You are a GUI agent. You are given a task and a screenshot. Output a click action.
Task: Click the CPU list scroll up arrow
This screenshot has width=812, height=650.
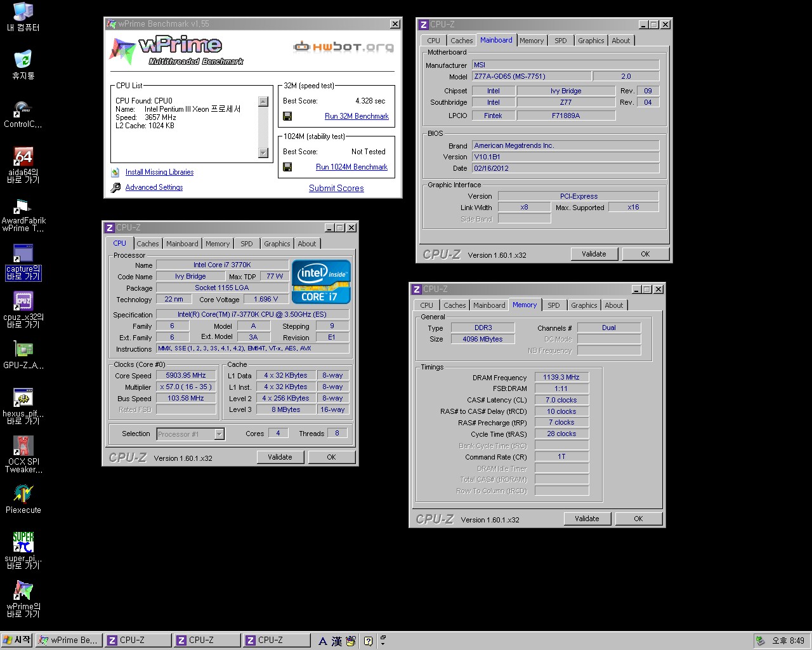[263, 102]
